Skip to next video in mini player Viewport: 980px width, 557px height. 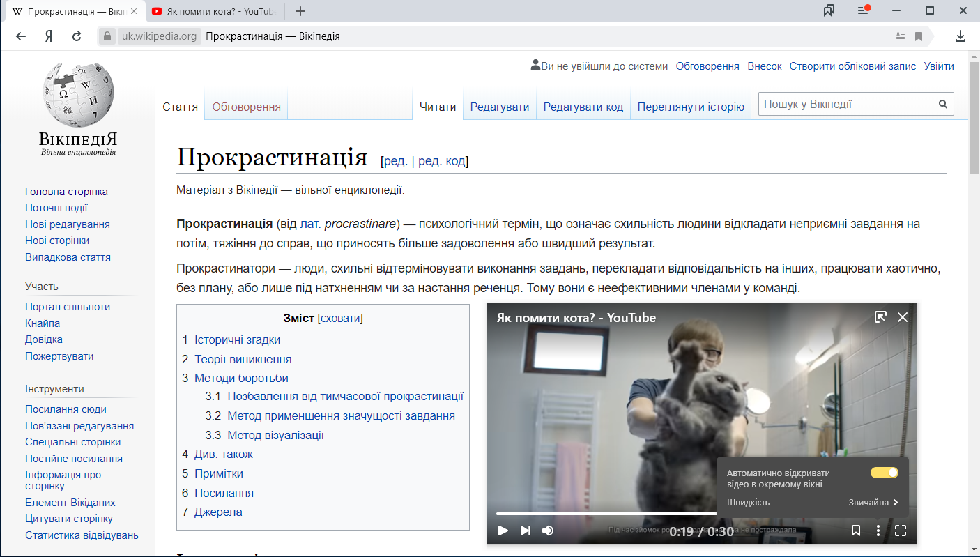(526, 531)
